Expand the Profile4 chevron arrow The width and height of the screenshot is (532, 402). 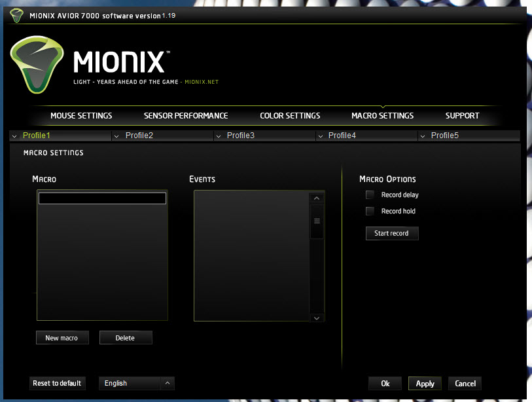pyautogui.click(x=320, y=136)
